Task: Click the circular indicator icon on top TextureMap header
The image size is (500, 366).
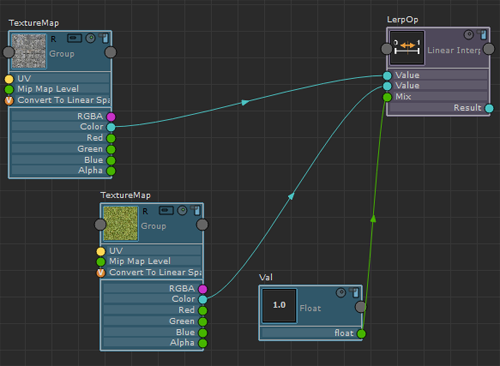Action: [90, 38]
